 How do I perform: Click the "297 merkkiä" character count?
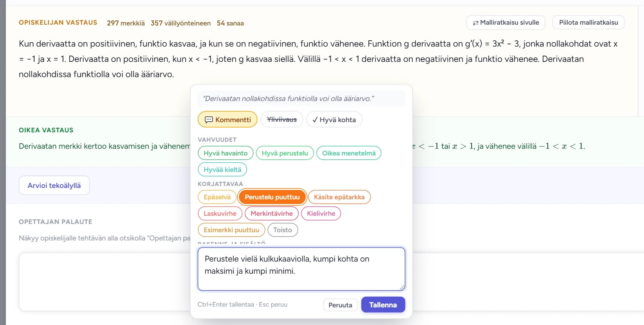(x=126, y=23)
